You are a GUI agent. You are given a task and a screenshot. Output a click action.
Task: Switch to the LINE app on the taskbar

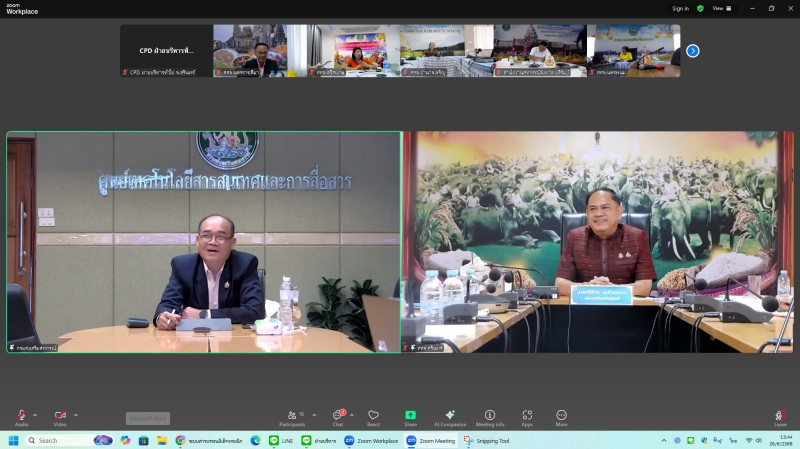coord(281,440)
